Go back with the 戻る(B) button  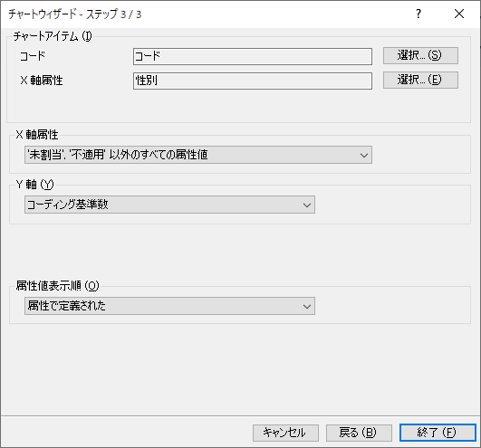pyautogui.click(x=359, y=433)
